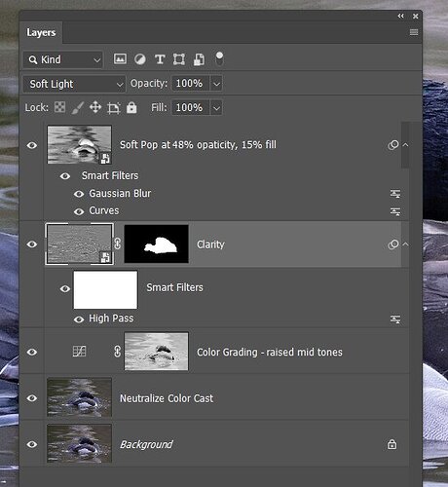The height and width of the screenshot is (487, 448).
Task: Open the Soft Light blend mode dropdown
Action: (74, 84)
